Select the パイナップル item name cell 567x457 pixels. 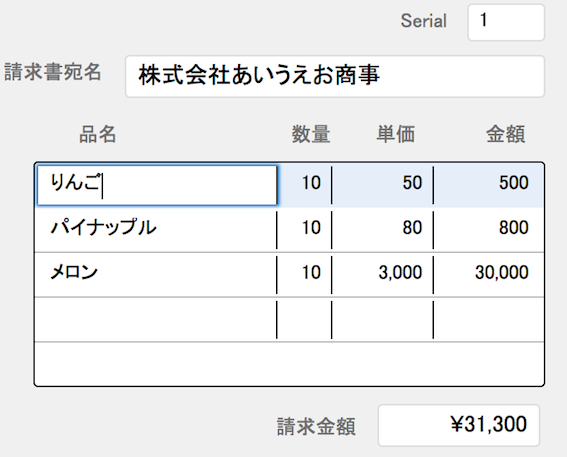click(x=156, y=230)
